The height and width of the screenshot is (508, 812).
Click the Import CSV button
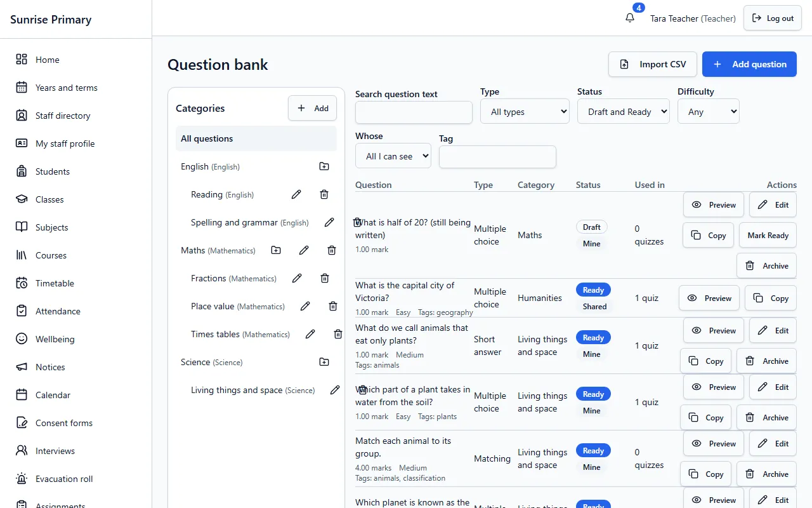coord(653,64)
